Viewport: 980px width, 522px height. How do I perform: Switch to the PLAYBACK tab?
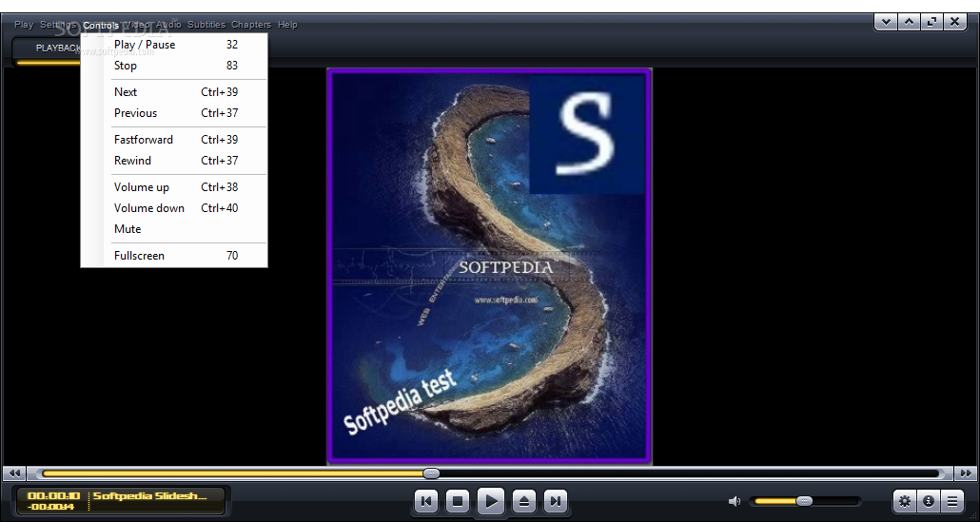pyautogui.click(x=57, y=48)
